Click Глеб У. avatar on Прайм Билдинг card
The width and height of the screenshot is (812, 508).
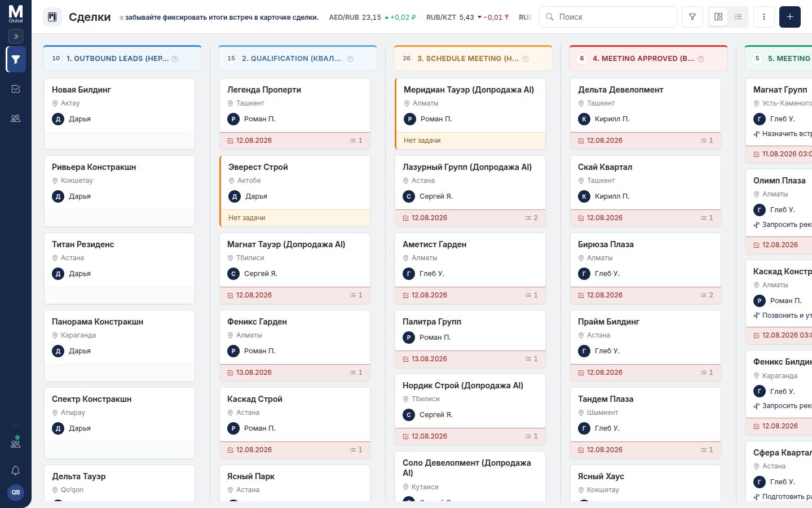click(x=584, y=351)
